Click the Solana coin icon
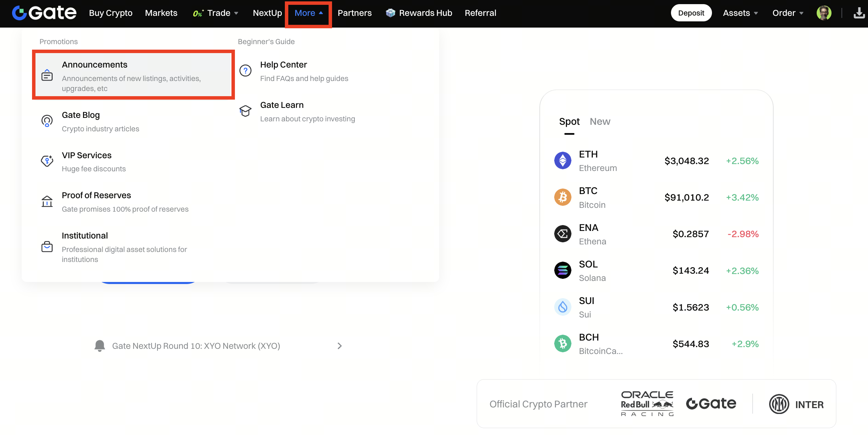The width and height of the screenshot is (868, 435). [x=562, y=271]
